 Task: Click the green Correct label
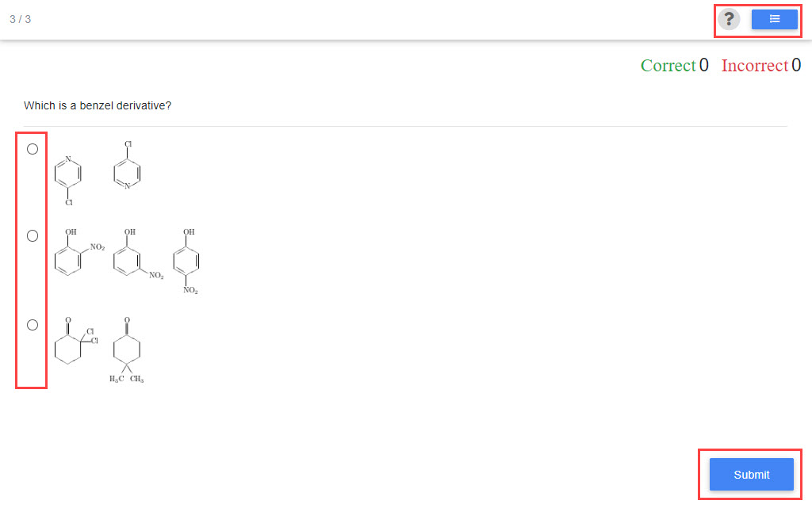668,66
